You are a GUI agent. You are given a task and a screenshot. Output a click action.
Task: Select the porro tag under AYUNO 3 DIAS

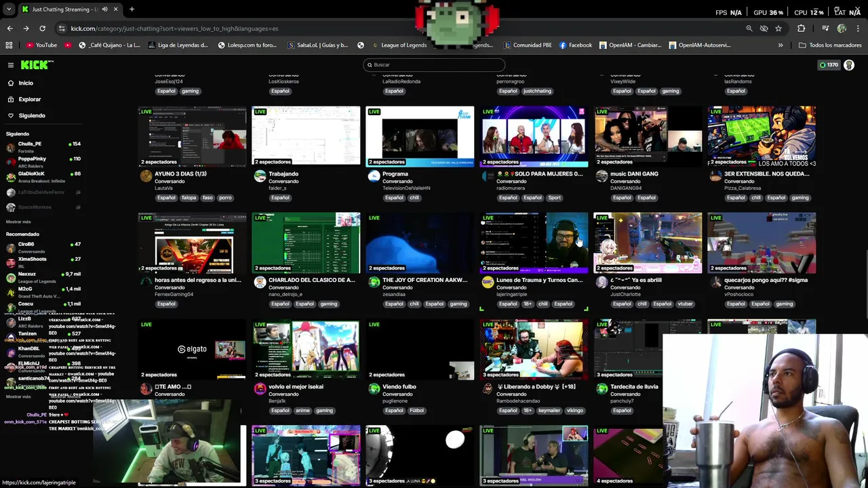225,198
